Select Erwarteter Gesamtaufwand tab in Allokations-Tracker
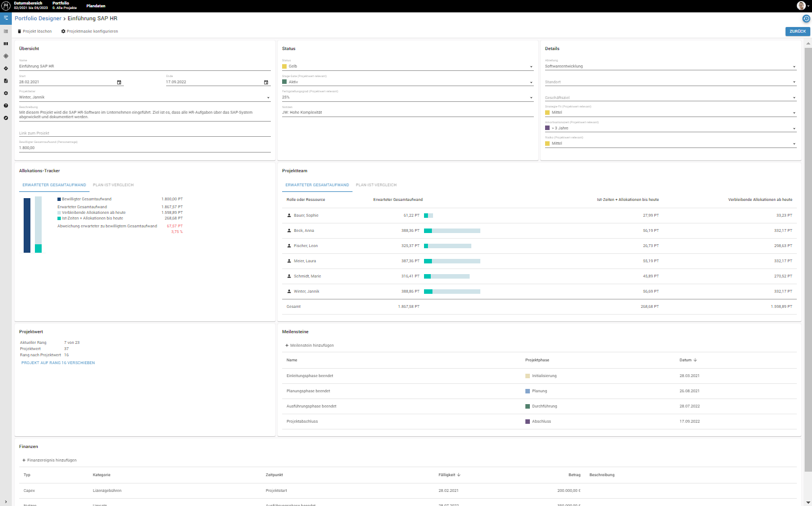This screenshot has height=506, width=812. point(54,185)
